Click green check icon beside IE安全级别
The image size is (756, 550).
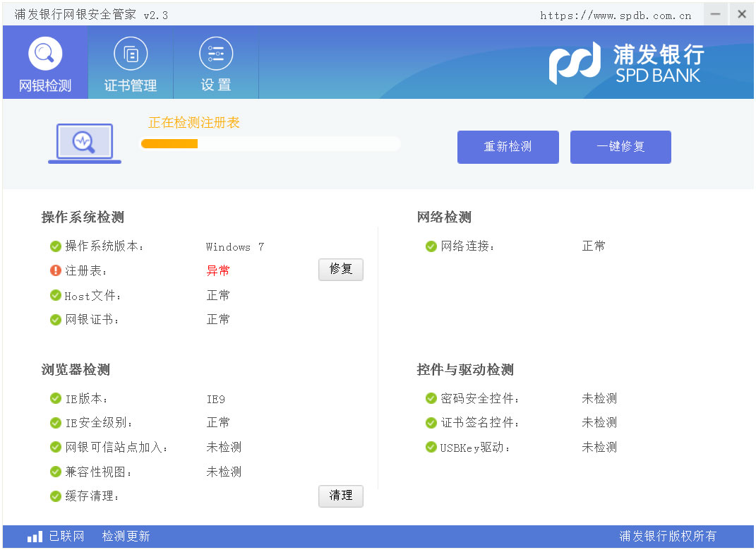[x=56, y=423]
